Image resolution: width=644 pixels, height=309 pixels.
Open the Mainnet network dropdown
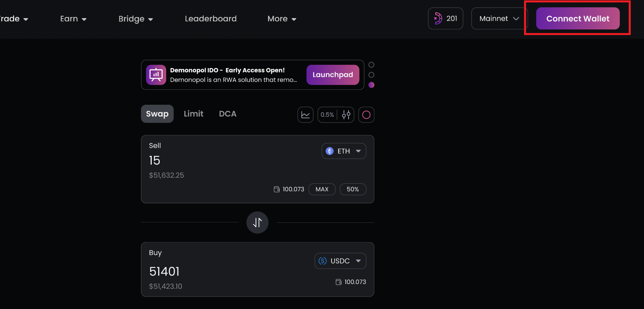point(499,19)
